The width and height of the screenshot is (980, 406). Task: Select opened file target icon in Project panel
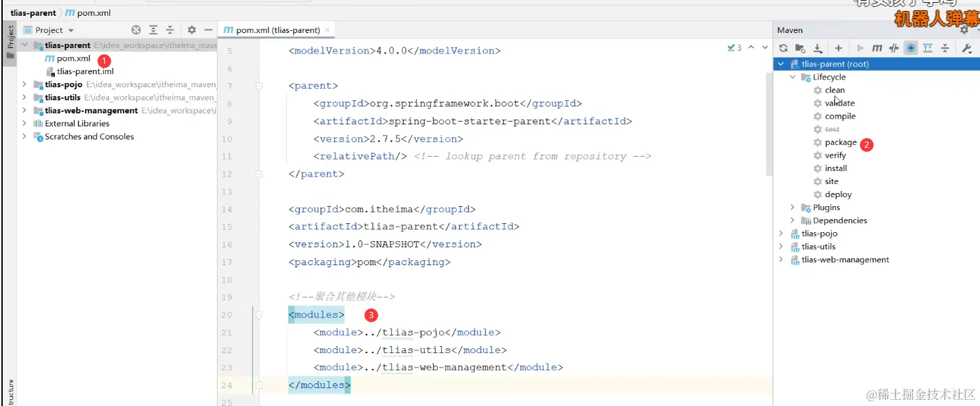136,30
